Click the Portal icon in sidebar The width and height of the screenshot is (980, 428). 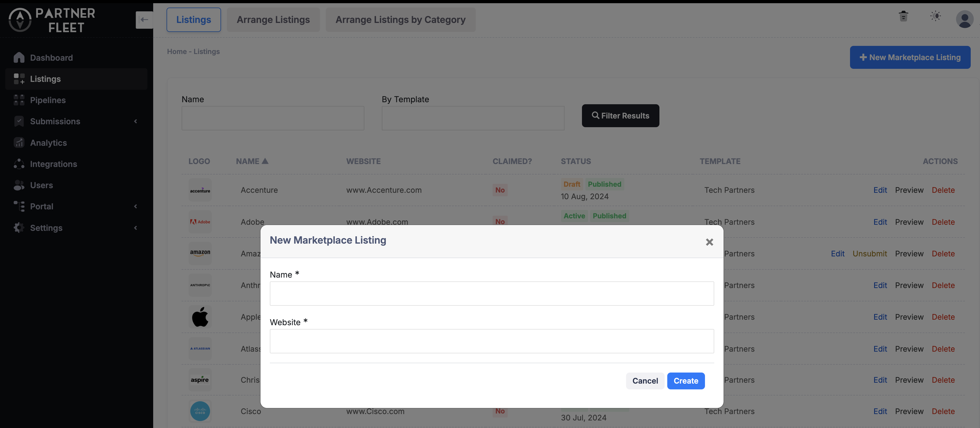pos(19,206)
